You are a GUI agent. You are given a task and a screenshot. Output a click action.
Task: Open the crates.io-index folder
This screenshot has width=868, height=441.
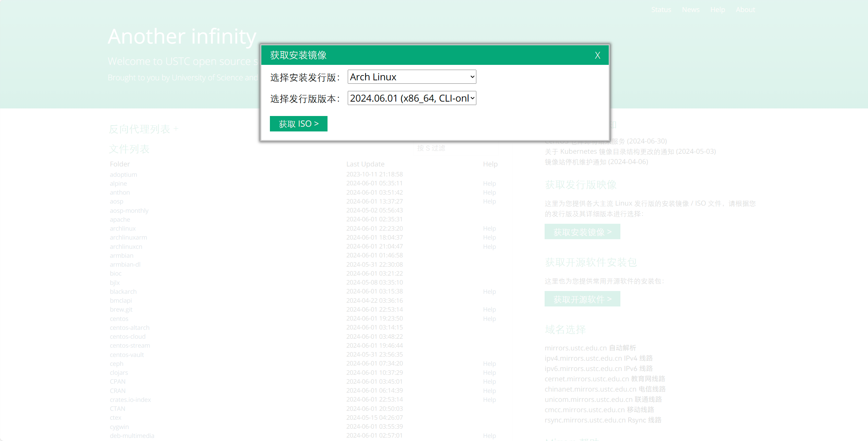pyautogui.click(x=130, y=399)
